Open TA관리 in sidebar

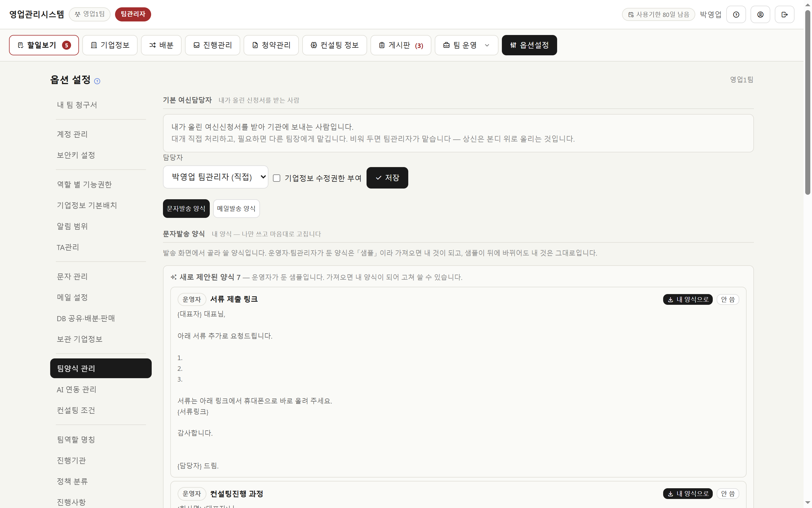101,247
